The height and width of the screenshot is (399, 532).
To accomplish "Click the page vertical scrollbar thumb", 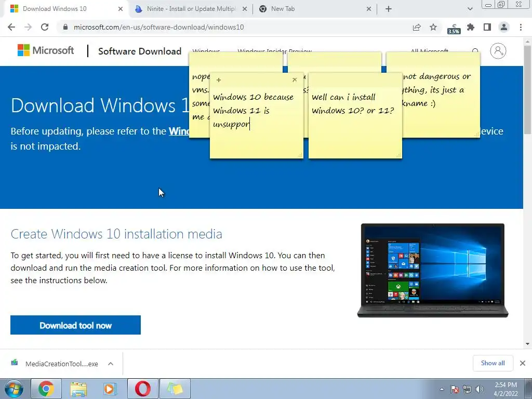I will point(528,90).
